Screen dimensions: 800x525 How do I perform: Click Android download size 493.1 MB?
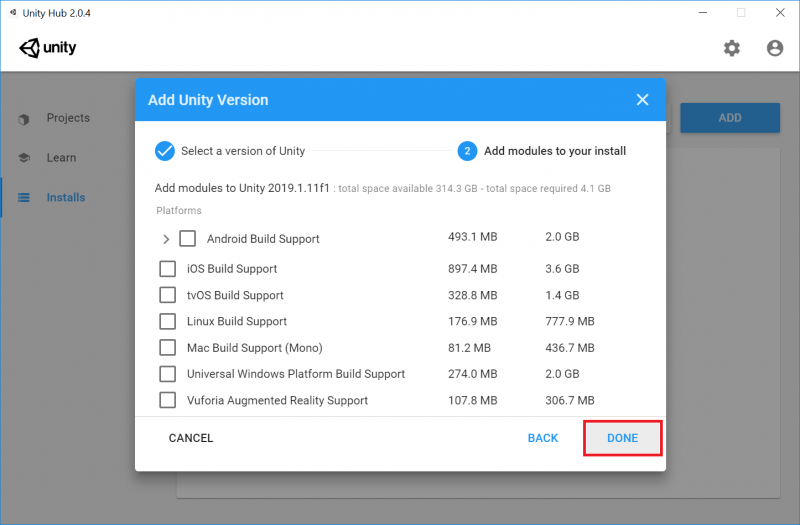(472, 237)
